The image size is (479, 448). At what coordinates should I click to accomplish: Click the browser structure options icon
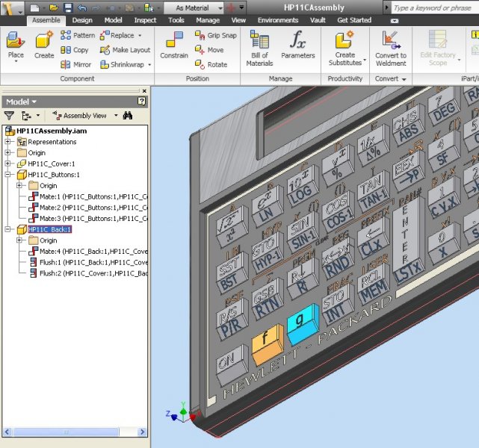point(26,116)
